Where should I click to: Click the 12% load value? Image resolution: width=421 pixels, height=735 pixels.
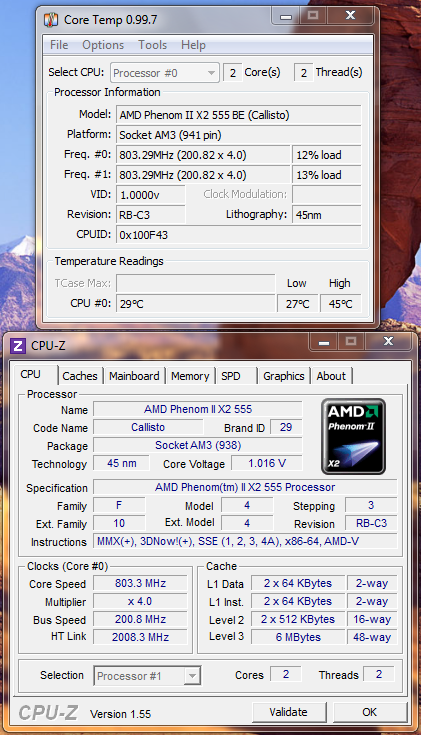(x=327, y=155)
